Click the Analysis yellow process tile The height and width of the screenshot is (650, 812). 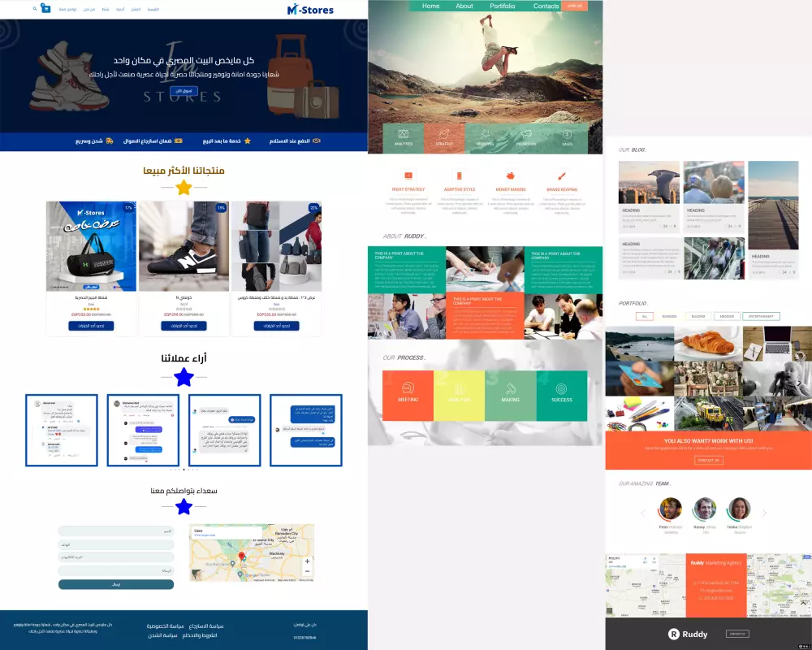click(x=459, y=396)
